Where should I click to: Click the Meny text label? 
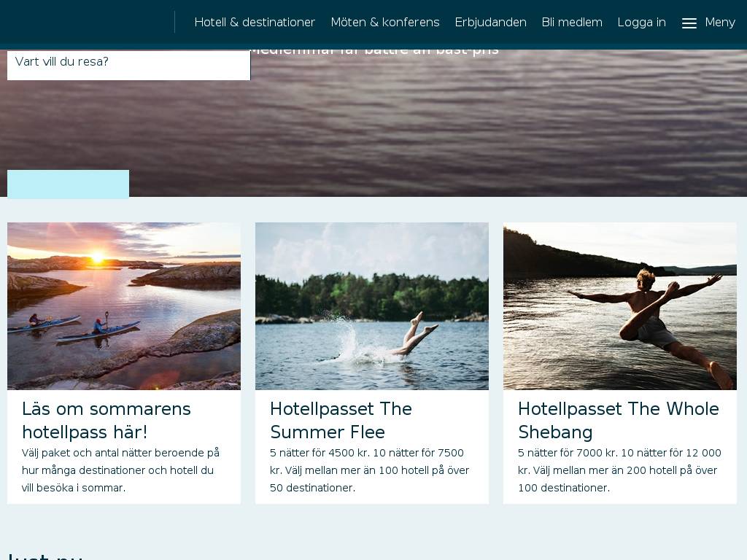click(720, 23)
